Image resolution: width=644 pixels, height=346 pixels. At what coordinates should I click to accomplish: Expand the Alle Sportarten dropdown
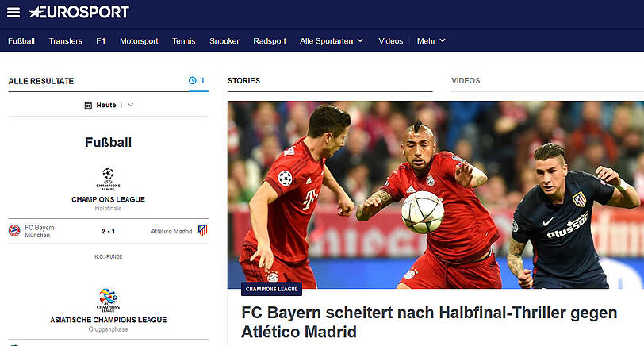click(331, 41)
